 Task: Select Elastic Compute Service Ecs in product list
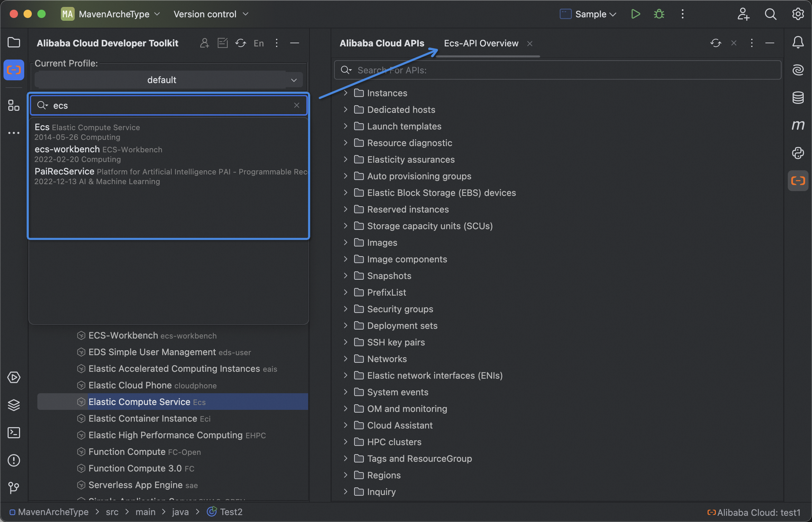coord(173,402)
